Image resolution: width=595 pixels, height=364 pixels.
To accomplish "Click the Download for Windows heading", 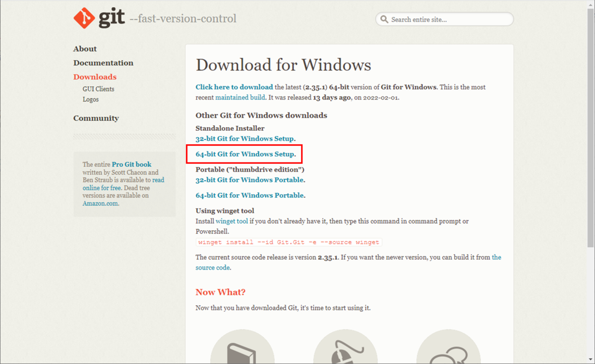I will click(283, 65).
